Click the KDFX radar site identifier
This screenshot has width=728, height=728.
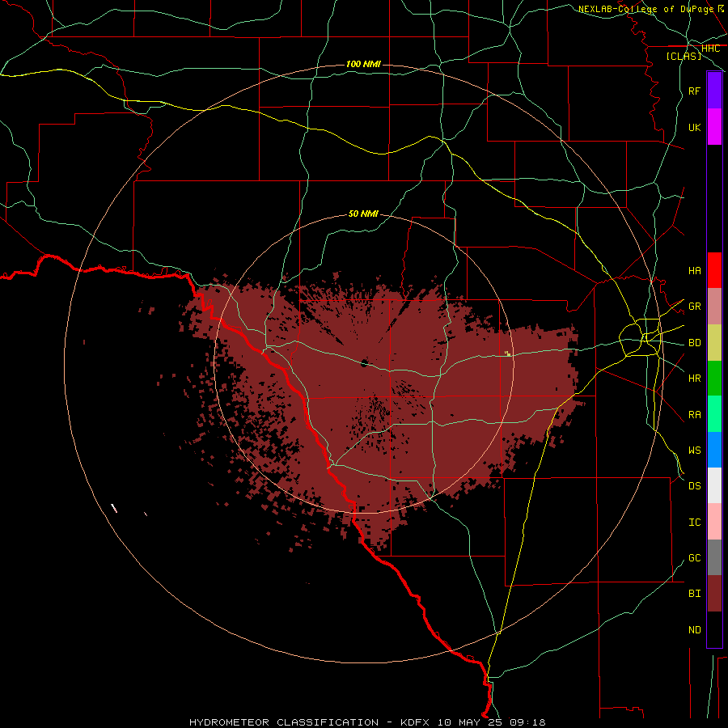coord(415,722)
